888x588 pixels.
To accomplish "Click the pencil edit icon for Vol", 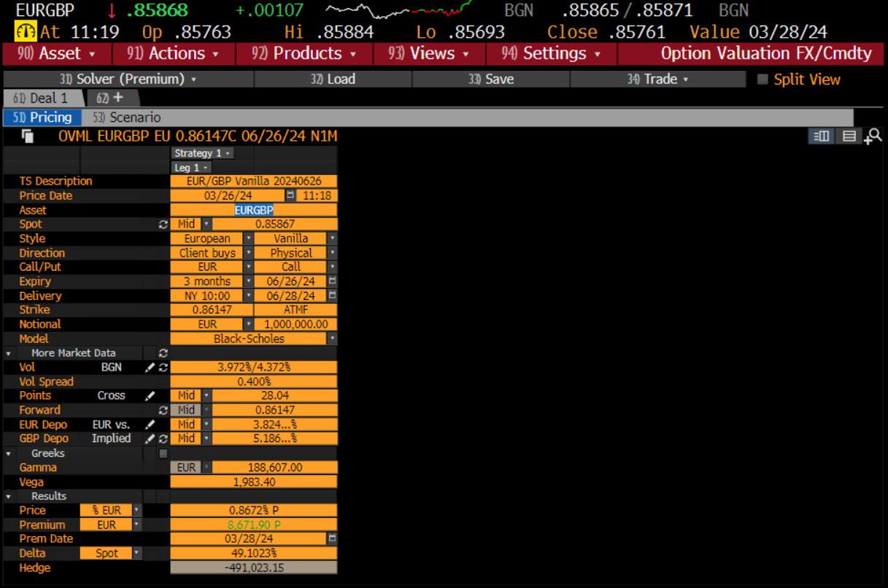I will [x=150, y=368].
